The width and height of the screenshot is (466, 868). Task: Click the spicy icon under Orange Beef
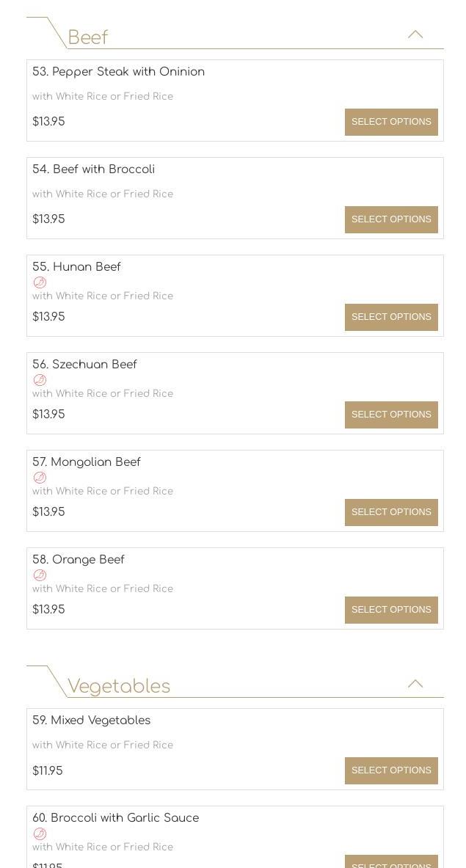click(x=40, y=575)
